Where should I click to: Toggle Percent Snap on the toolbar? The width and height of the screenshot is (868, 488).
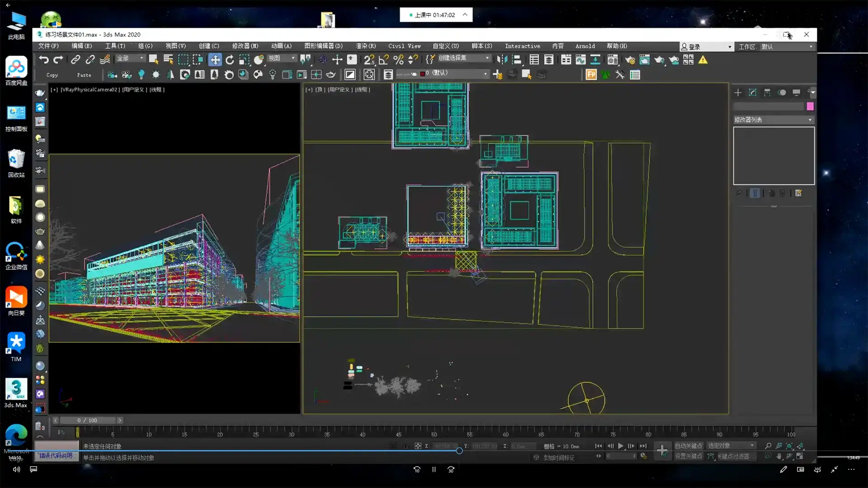click(x=398, y=60)
